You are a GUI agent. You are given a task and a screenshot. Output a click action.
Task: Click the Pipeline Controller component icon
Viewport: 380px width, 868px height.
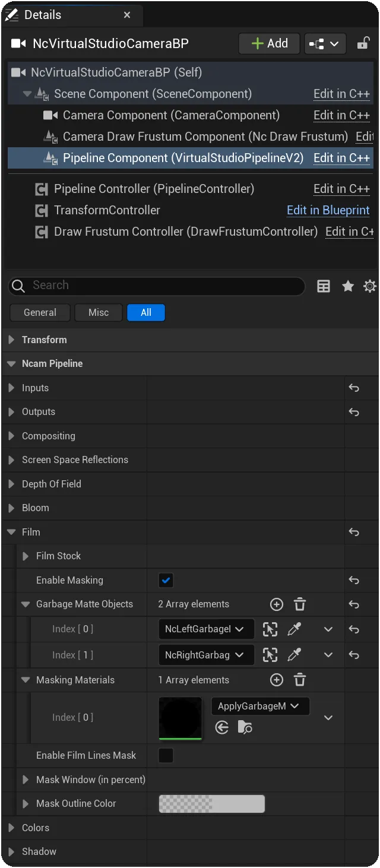(42, 189)
